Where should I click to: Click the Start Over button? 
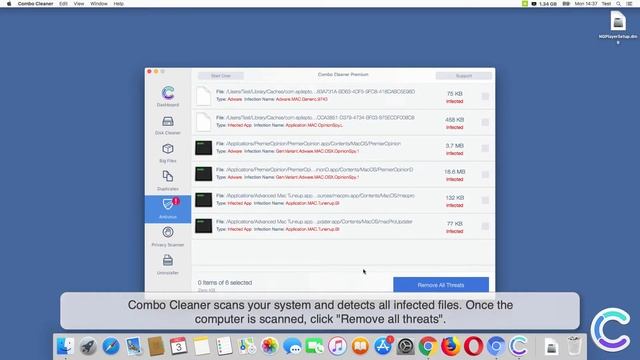pyautogui.click(x=221, y=76)
